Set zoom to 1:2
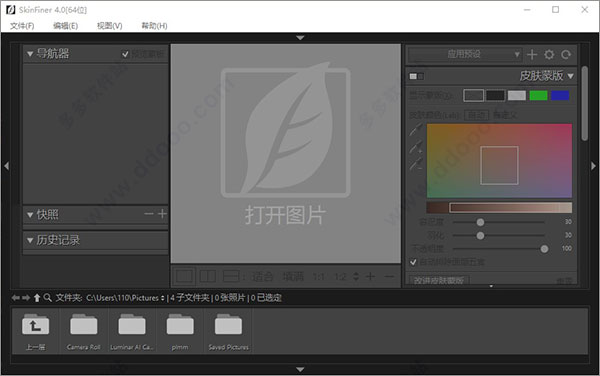The image size is (600, 376). click(340, 276)
